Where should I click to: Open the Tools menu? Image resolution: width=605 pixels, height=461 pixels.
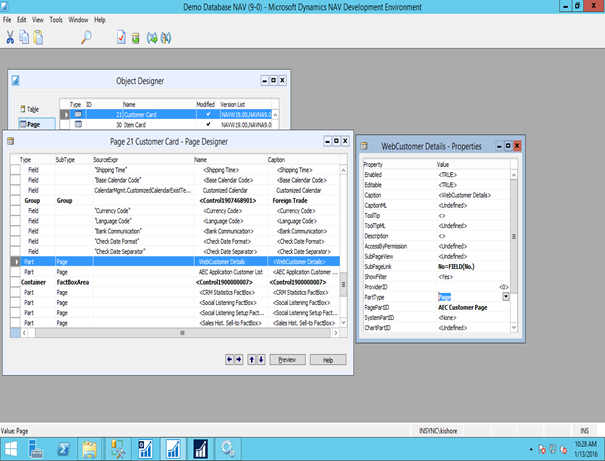[56, 20]
